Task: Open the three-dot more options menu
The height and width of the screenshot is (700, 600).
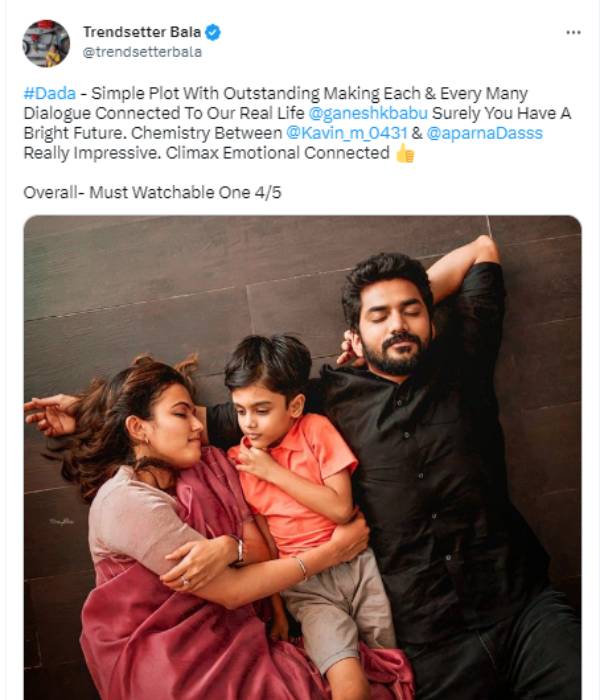Action: coord(573,33)
